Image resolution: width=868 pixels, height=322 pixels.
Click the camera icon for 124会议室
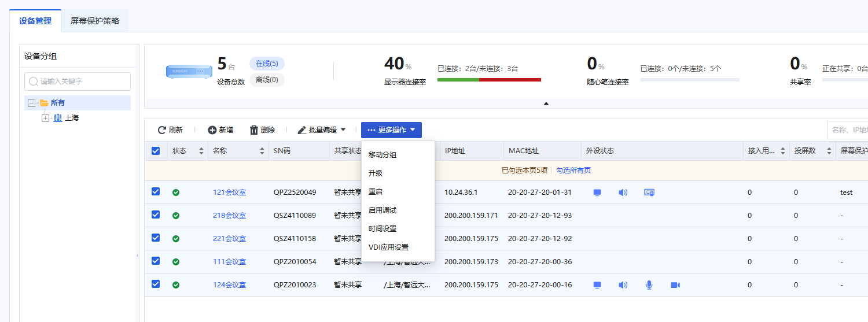pos(675,285)
